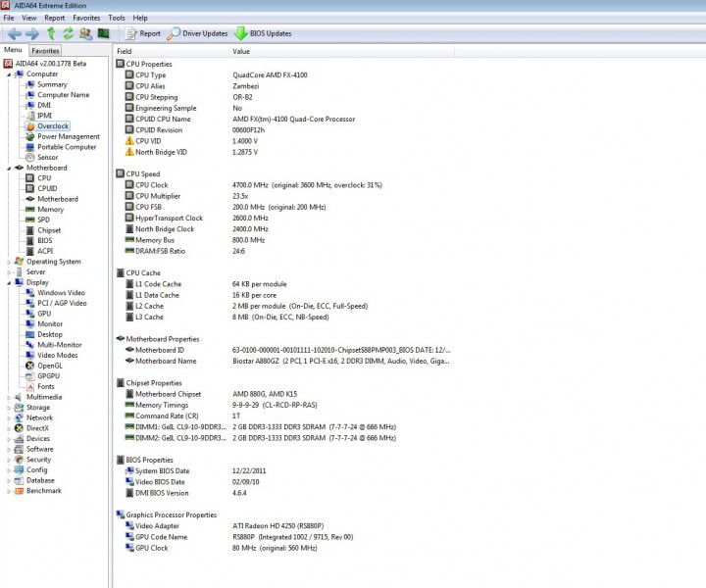706x588 pixels.
Task: Click the Field column header
Action: coord(171,51)
